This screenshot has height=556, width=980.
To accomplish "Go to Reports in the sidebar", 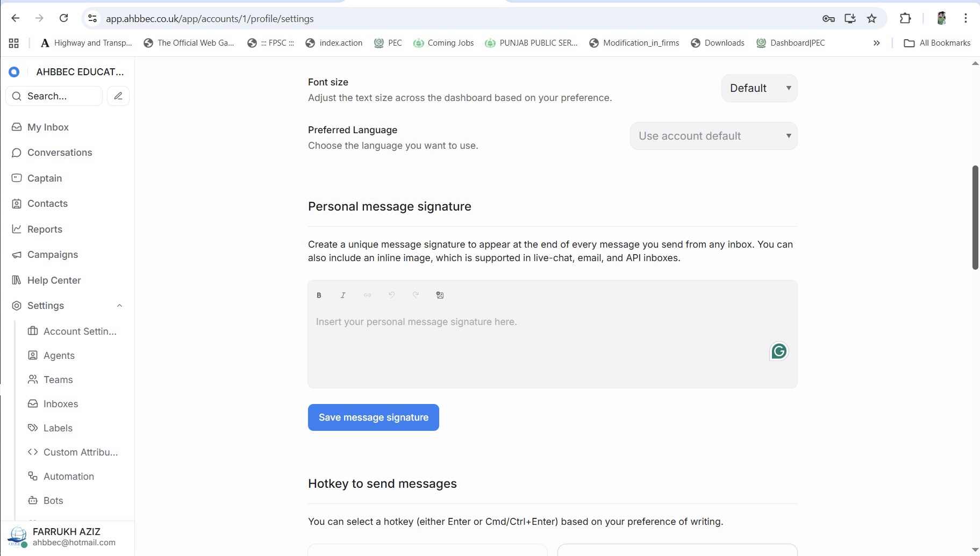I will pos(45,229).
